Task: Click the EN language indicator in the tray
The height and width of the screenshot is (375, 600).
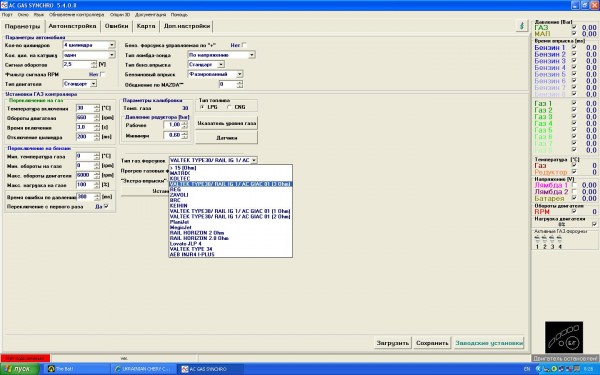Action: point(527,369)
